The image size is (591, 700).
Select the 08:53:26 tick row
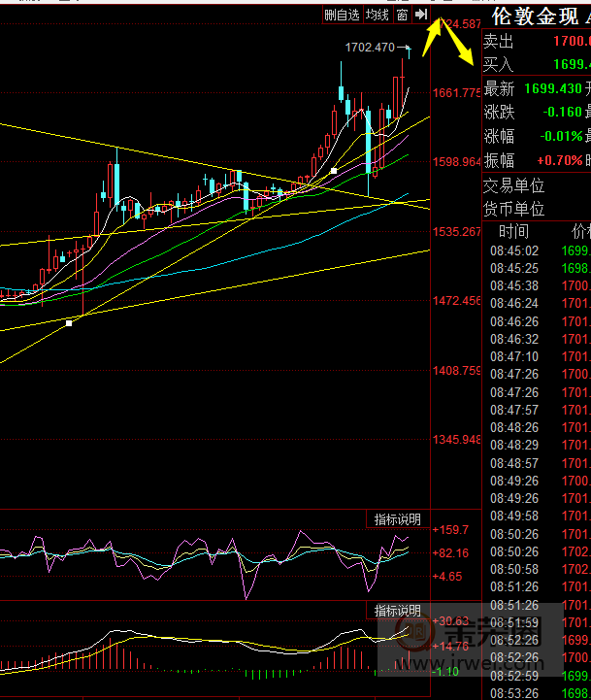pos(513,692)
